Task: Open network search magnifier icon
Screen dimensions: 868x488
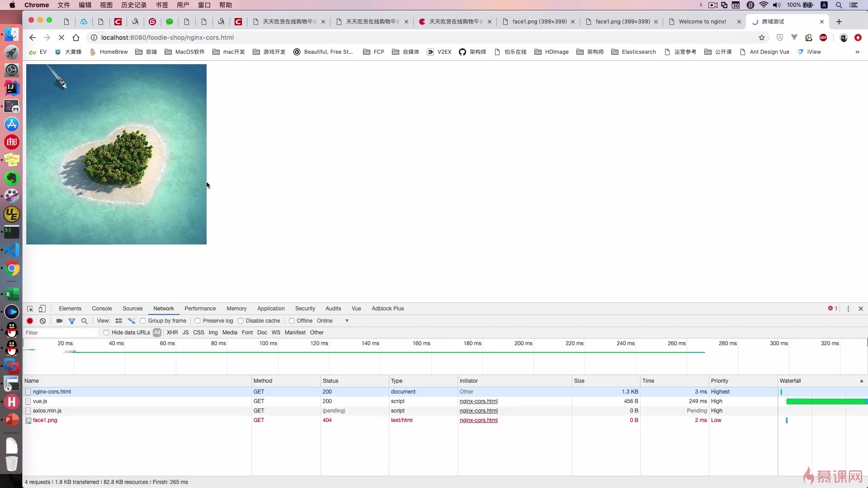Action: click(84, 321)
